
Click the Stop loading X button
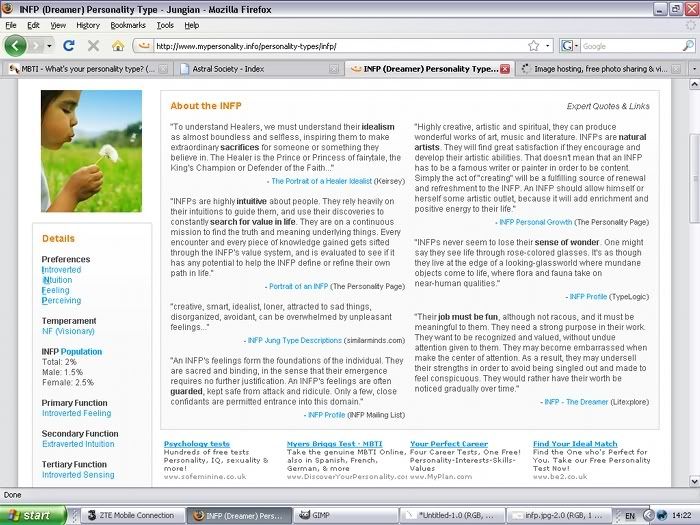[x=93, y=46]
